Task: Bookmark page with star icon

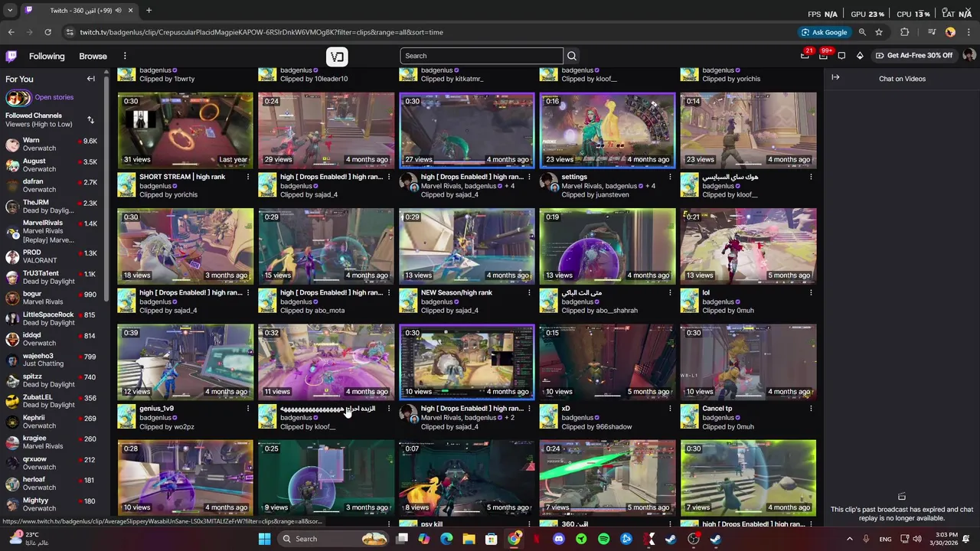Action: tap(879, 32)
